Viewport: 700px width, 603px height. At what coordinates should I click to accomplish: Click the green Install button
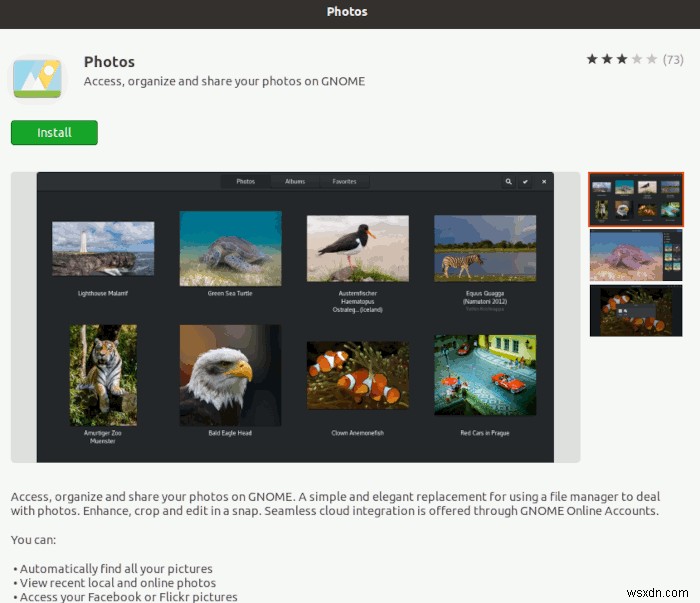(x=54, y=133)
